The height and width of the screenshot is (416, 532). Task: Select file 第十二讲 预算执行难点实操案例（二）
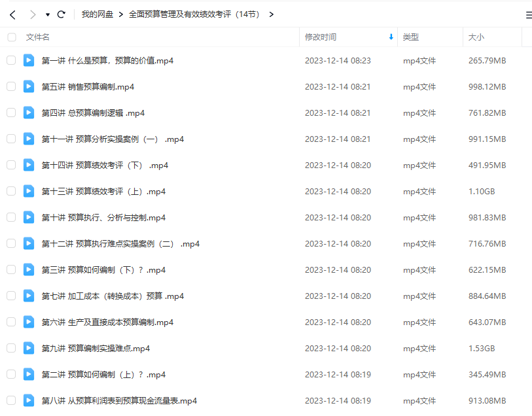click(120, 244)
